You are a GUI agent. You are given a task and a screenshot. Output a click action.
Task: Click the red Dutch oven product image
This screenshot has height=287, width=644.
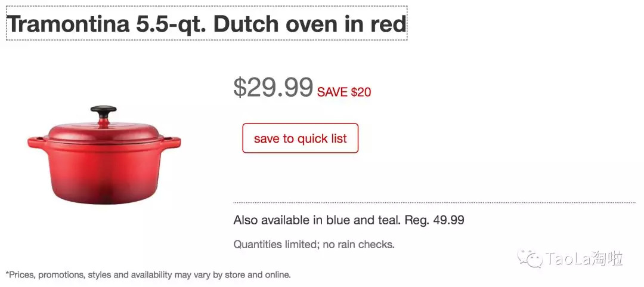[x=104, y=156]
